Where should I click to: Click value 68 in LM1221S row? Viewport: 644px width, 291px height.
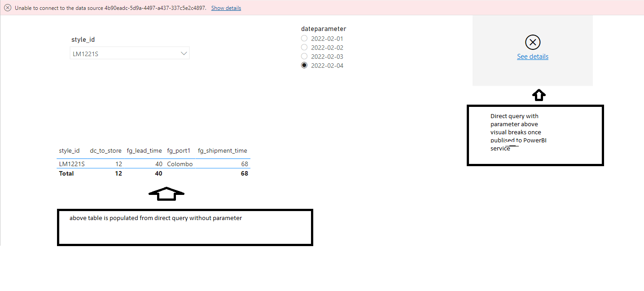[244, 164]
